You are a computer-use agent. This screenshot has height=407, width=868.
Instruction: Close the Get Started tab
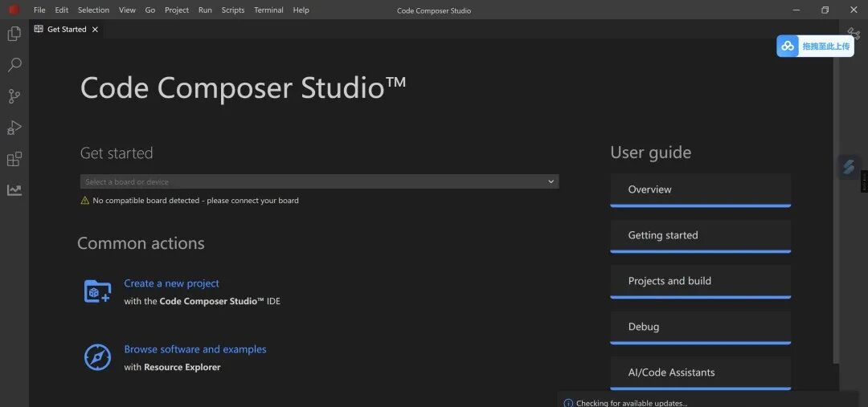(95, 30)
